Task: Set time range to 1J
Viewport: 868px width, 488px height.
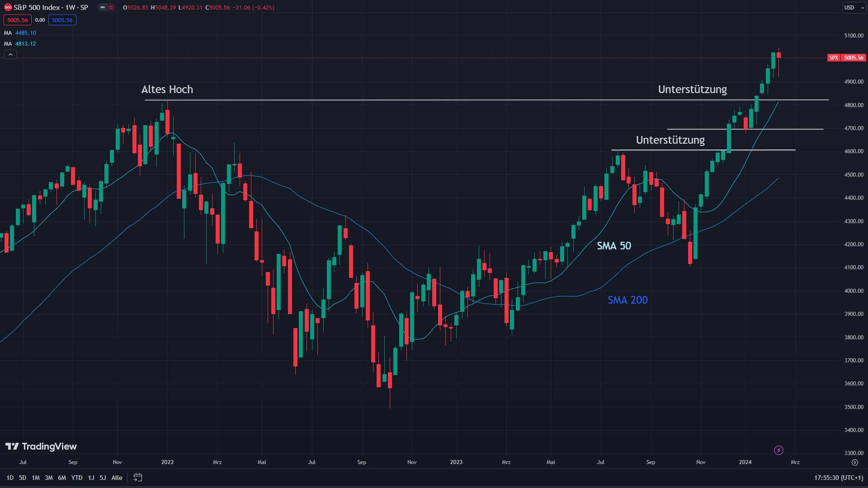Action: point(91,478)
